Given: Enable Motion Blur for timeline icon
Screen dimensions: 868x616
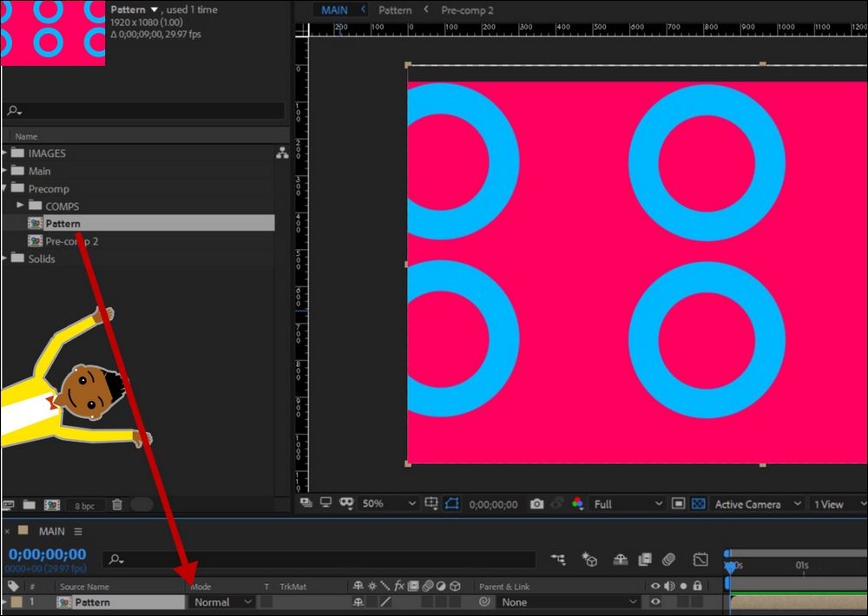Looking at the screenshot, I should pos(668,560).
